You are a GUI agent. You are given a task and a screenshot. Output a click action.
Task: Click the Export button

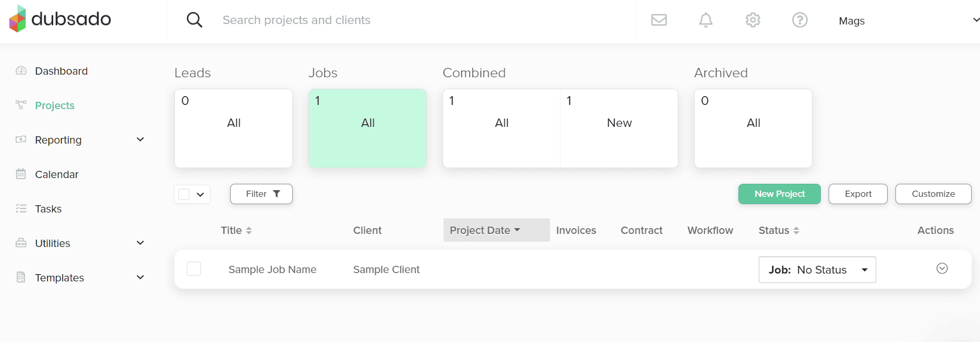click(857, 194)
